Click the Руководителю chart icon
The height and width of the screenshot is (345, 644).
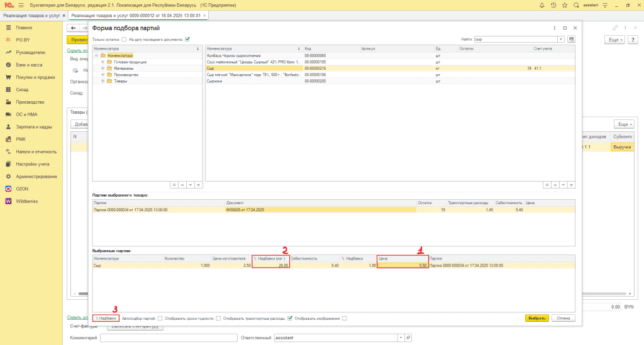pos(8,53)
